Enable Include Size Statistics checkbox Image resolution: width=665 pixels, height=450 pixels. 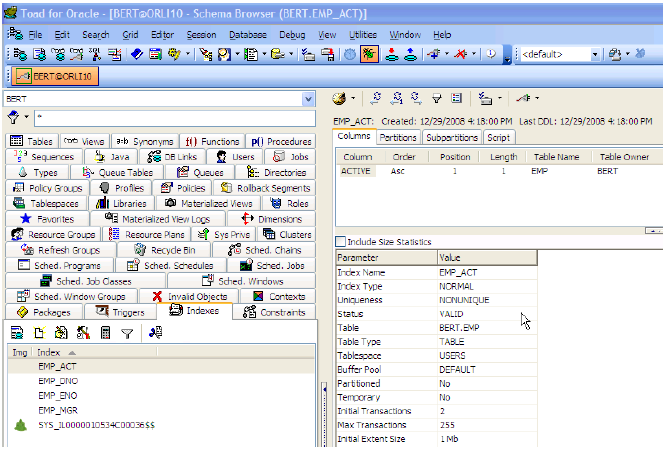pyautogui.click(x=340, y=242)
